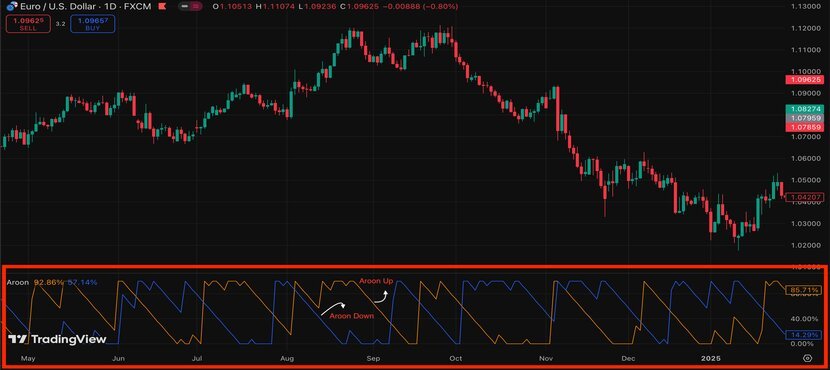The width and height of the screenshot is (830, 370).
Task: Click the Aug label on time axis
Action: pyautogui.click(x=286, y=358)
